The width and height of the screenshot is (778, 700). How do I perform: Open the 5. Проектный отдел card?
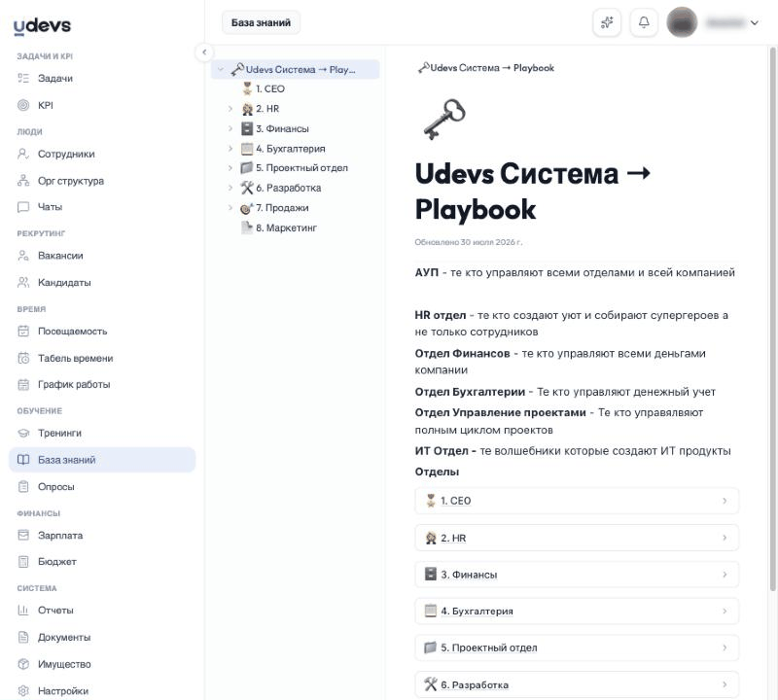click(x=577, y=647)
